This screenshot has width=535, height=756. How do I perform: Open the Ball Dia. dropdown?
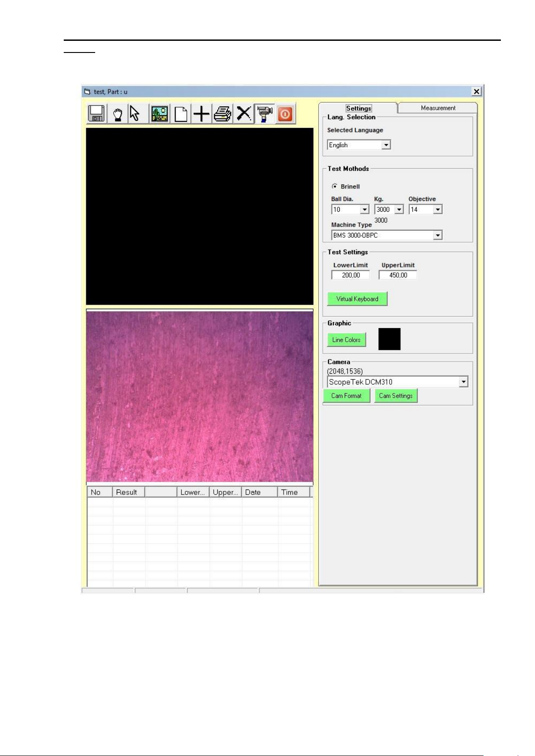365,210
